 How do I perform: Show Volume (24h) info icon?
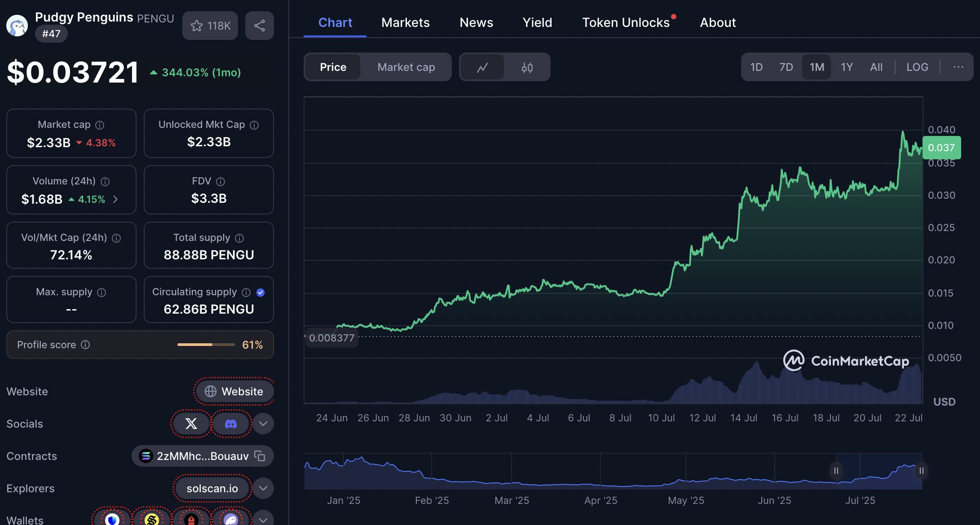coord(105,181)
